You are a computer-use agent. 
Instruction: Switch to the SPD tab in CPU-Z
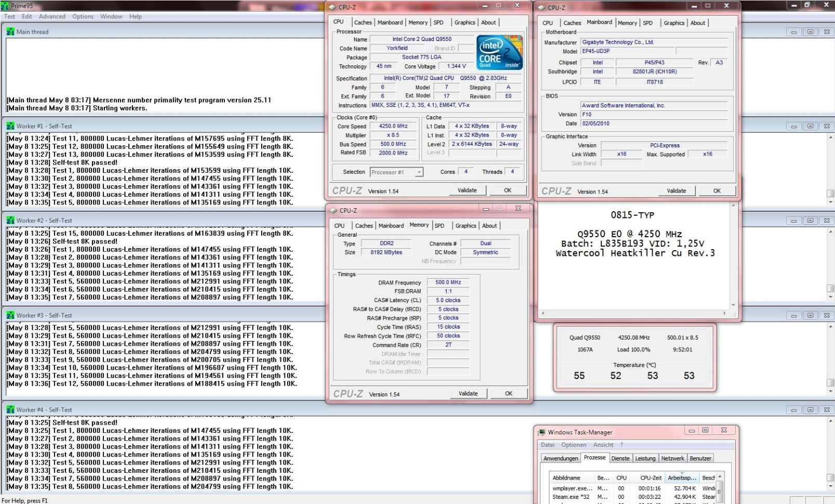click(x=439, y=22)
